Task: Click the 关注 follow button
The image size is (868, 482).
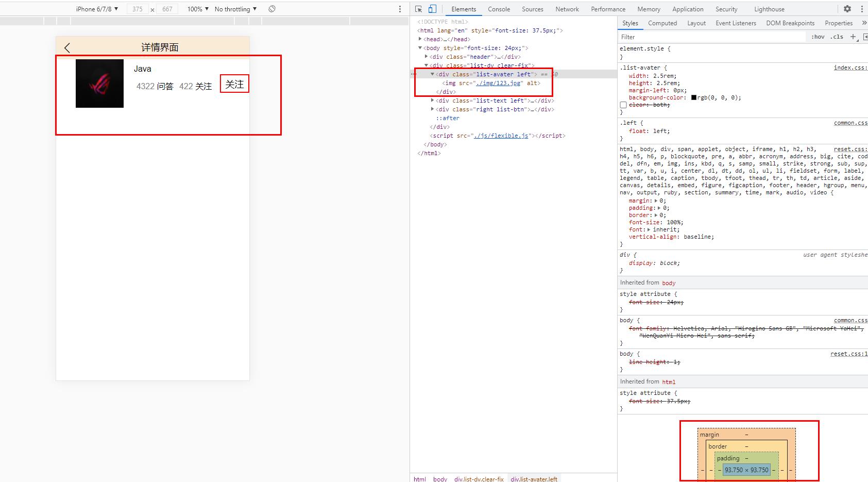Action: click(x=234, y=84)
